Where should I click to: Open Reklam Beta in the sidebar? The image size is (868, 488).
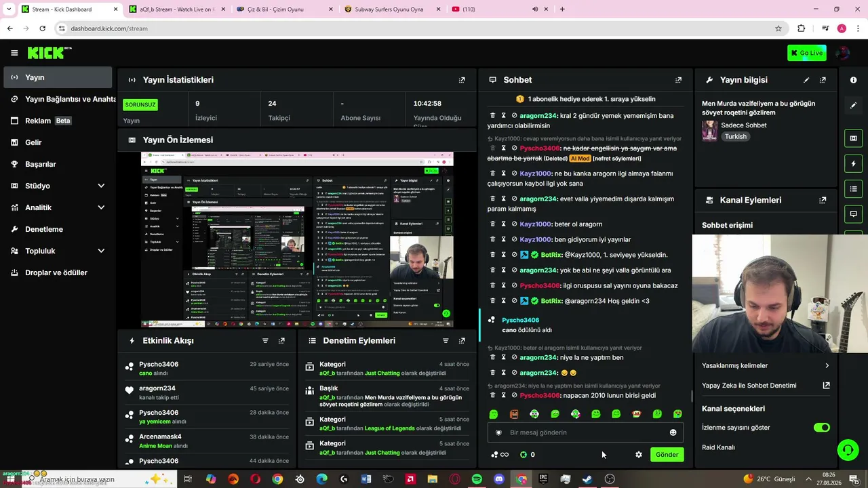[58, 121]
